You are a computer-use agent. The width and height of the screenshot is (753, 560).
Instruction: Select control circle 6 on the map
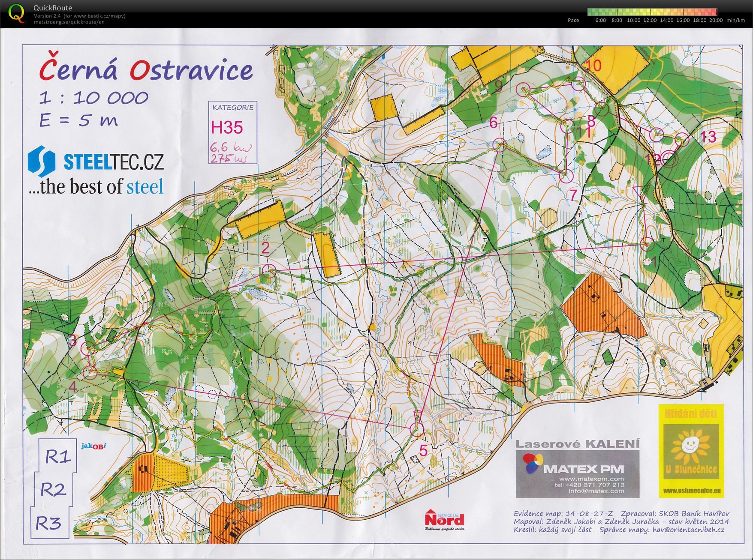pyautogui.click(x=500, y=145)
